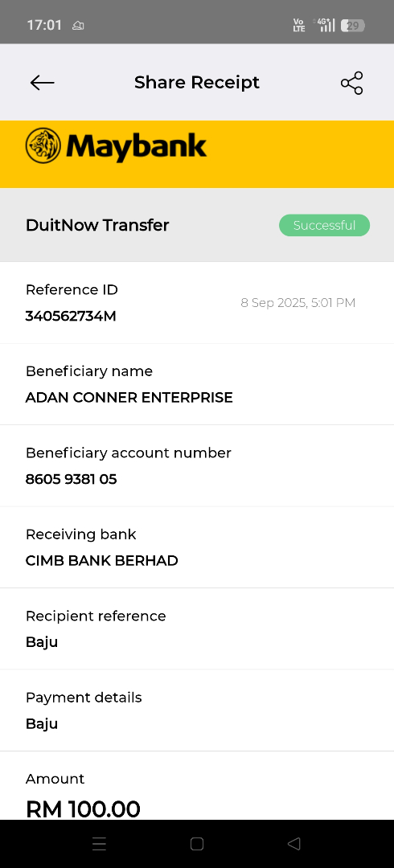This screenshot has width=394, height=868.
Task: Tap the Android home square icon
Action: point(197,844)
